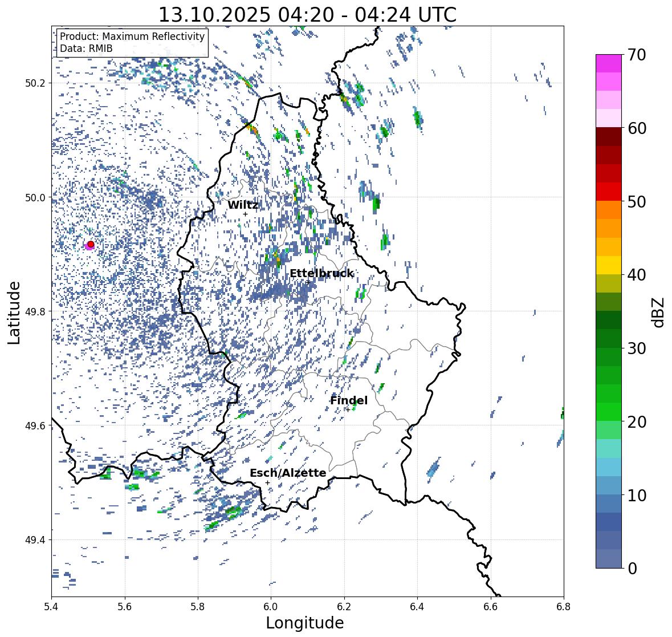Click the cross marker below Esch/Alzette label

(267, 482)
